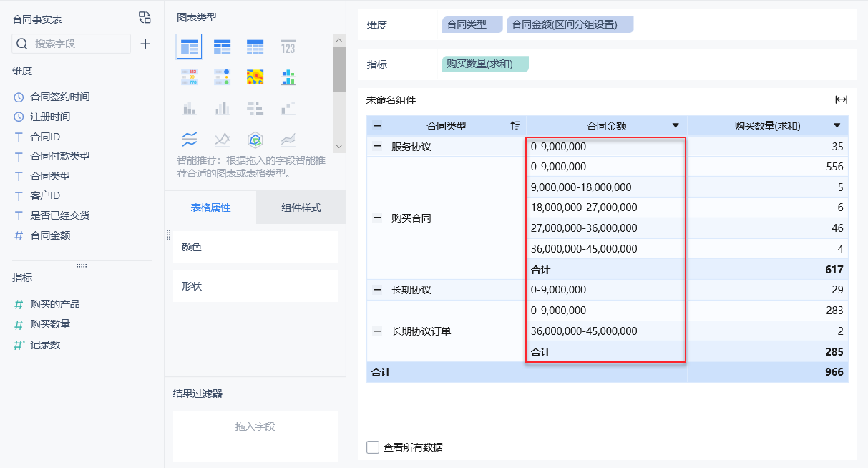Click the 18,000,000-27,000,000 cell
Viewport: 868px width, 468px height.
pos(606,208)
